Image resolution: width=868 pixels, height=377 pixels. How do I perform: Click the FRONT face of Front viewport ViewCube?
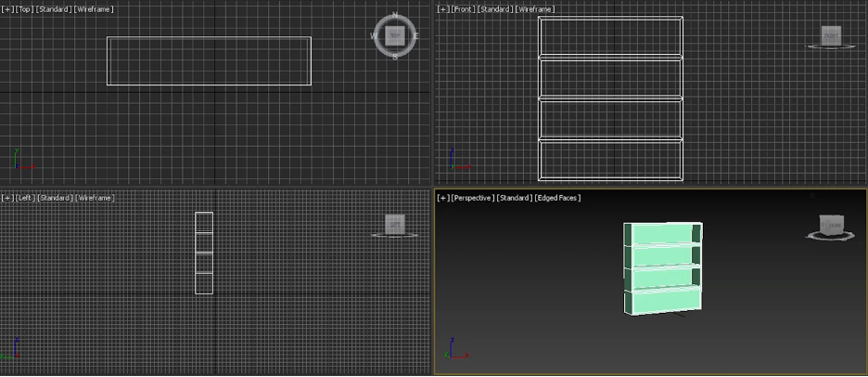point(831,36)
